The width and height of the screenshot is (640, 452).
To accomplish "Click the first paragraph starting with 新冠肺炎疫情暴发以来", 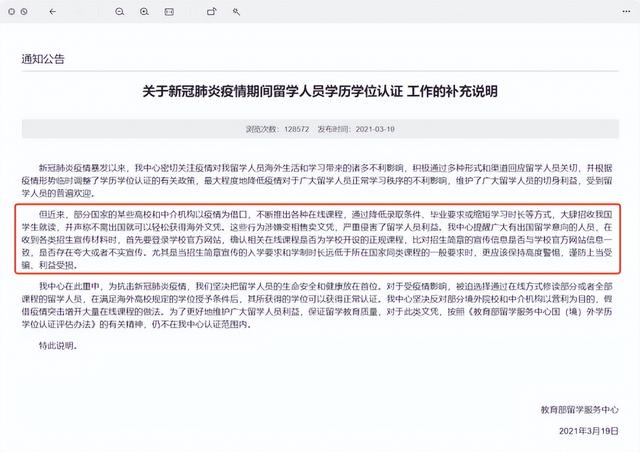I will pos(319,172).
